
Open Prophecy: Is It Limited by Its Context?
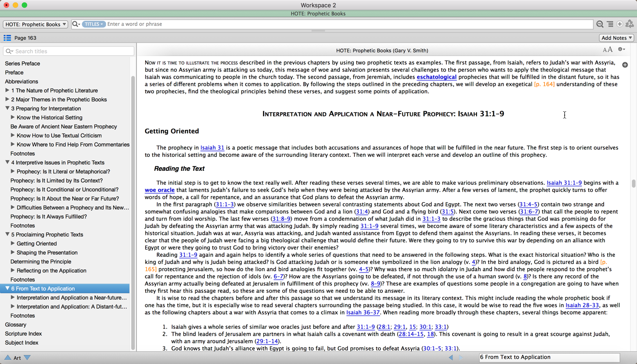(56, 181)
